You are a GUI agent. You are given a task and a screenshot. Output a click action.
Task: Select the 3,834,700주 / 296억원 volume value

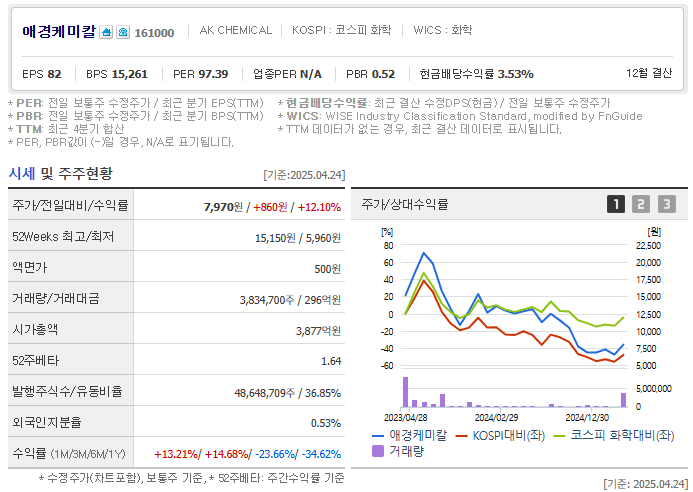290,300
